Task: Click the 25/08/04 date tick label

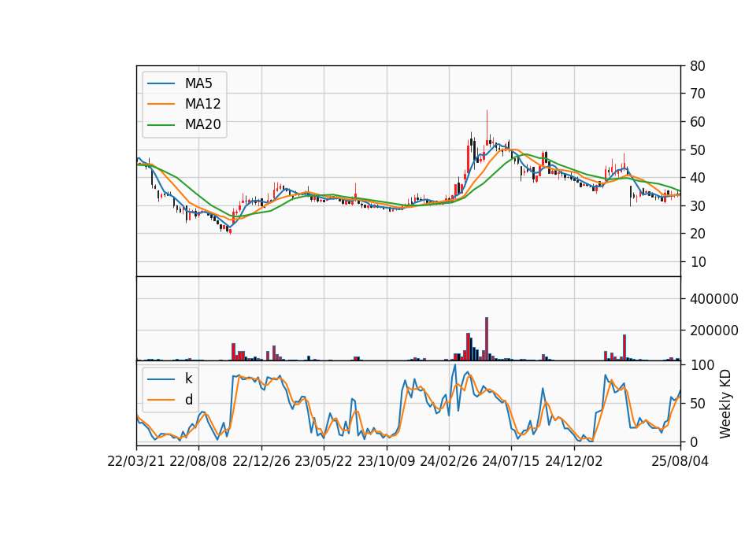Action: point(680,461)
